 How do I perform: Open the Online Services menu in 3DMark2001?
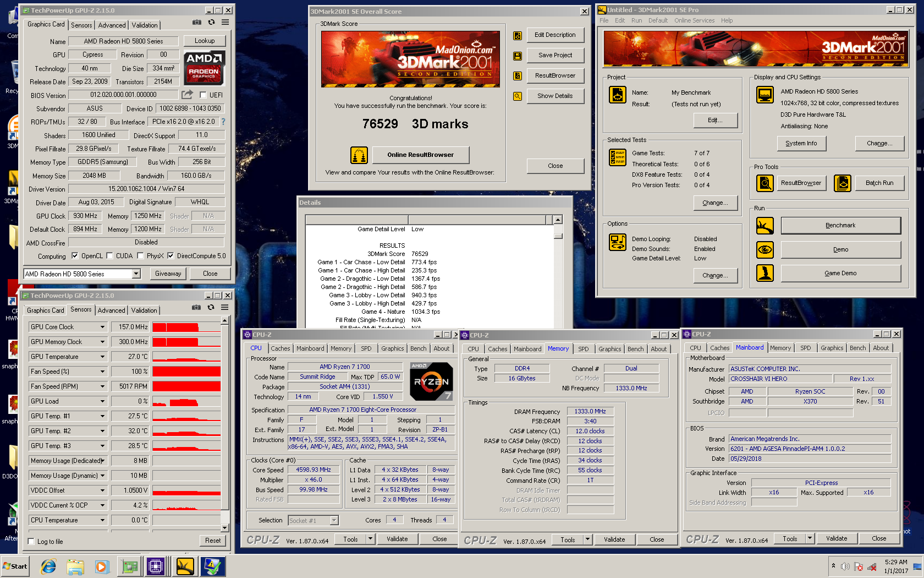point(694,20)
